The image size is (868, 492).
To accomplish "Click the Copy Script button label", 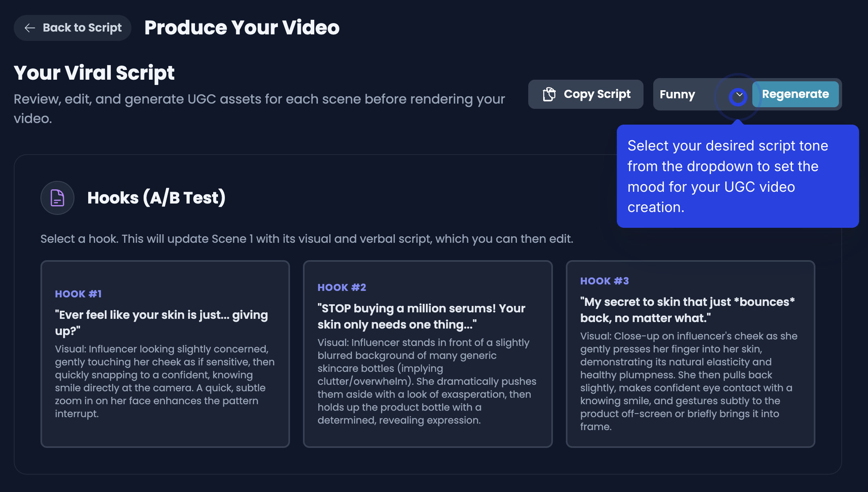I will coord(597,94).
